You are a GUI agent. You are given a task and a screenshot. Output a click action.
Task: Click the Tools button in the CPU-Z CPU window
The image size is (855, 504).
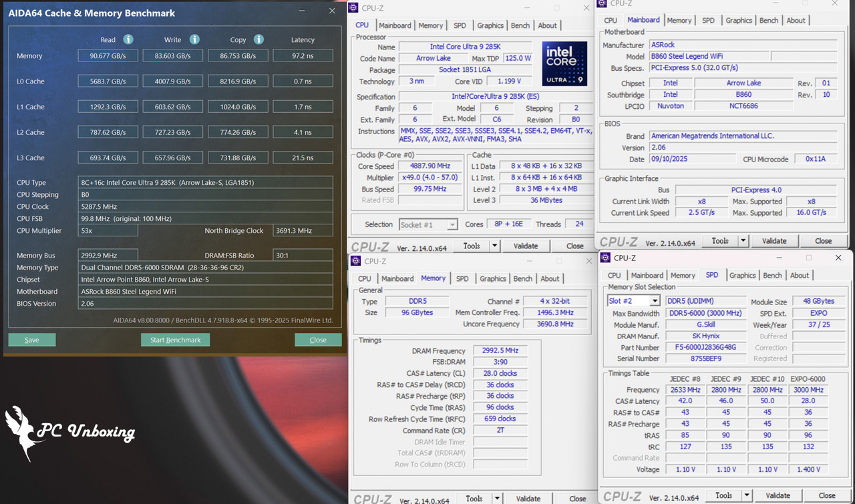472,246
